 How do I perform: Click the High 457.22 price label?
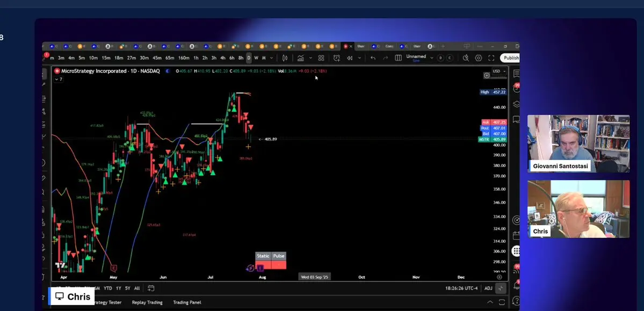[x=493, y=92]
